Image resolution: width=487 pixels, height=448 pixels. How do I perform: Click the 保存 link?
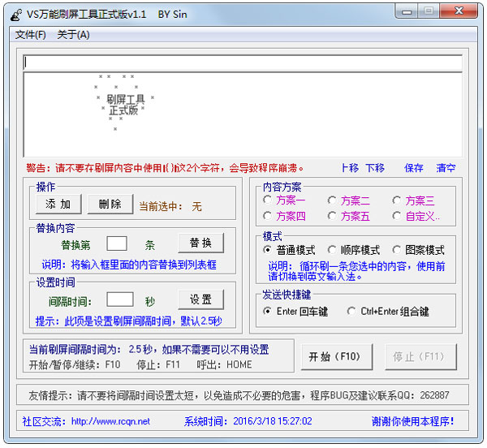click(x=414, y=168)
